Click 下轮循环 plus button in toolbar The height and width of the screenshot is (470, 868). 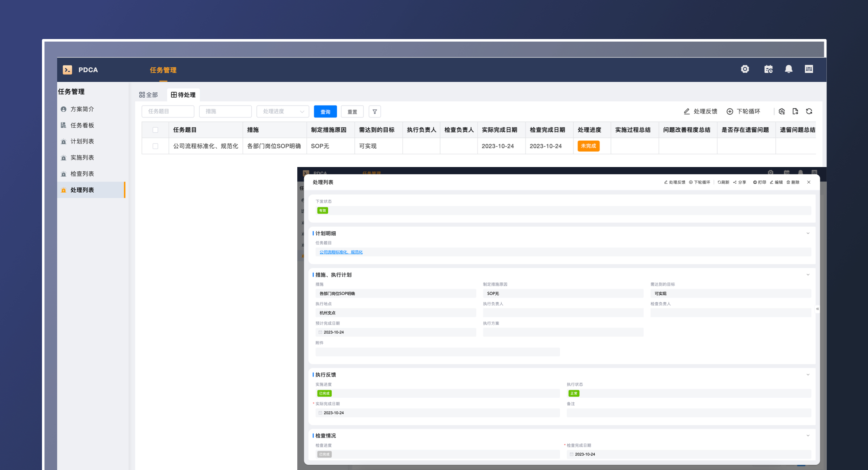tap(744, 111)
